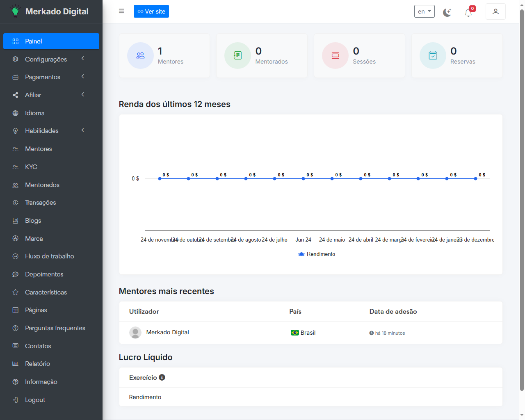525x420 pixels.
Task: Toggle the Rendimento chart legend series
Action: 317,254
